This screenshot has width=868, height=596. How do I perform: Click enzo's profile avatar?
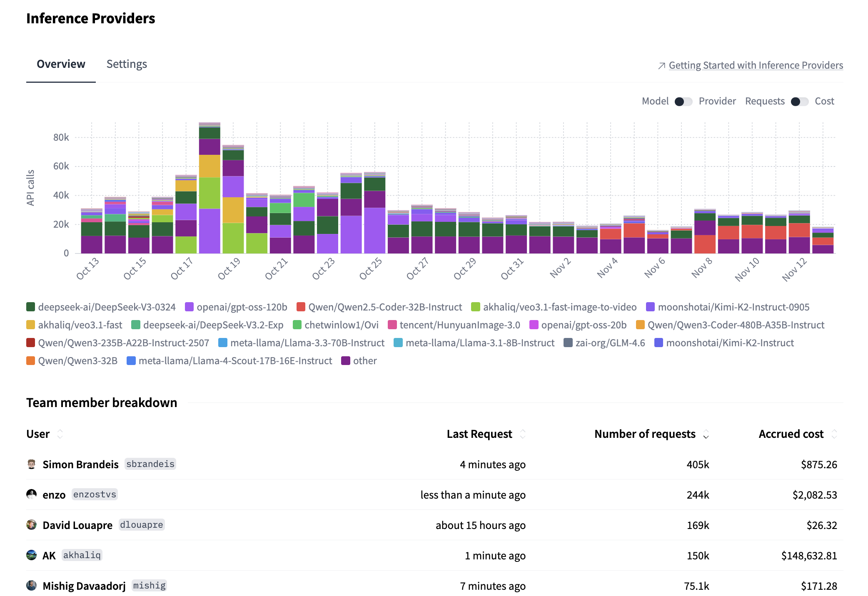point(31,494)
